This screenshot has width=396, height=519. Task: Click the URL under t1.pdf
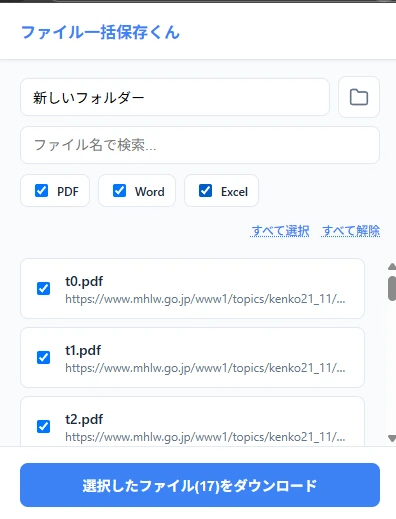coord(205,368)
